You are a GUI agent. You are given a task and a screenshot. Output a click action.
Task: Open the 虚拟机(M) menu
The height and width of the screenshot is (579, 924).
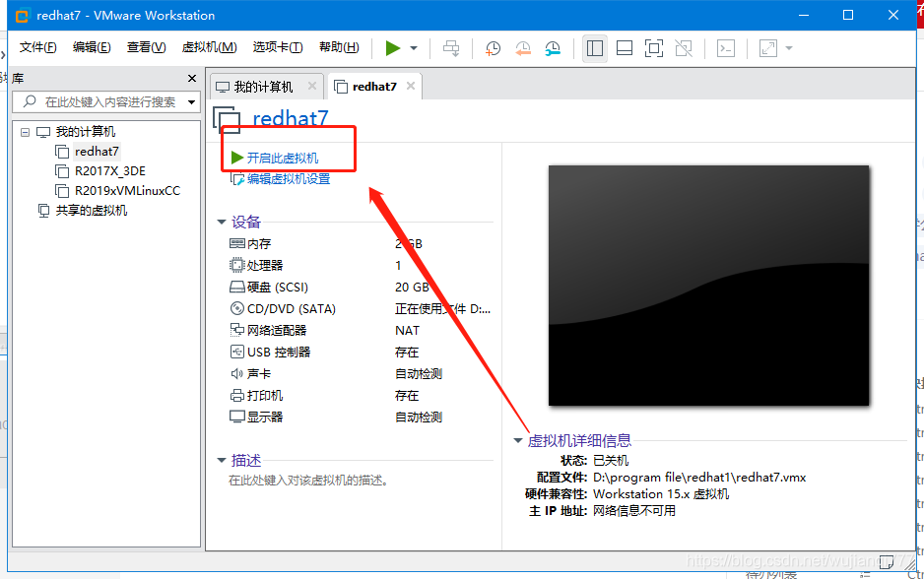point(209,47)
